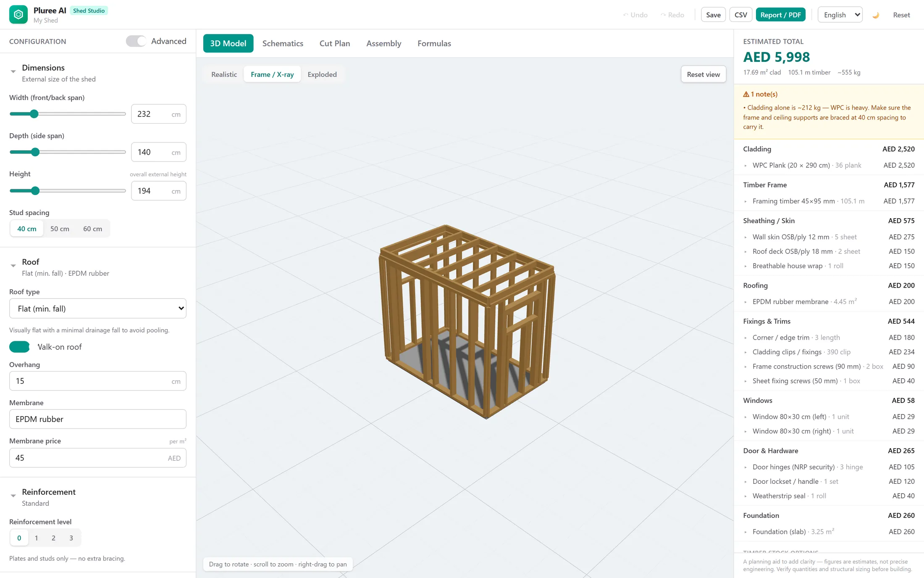This screenshot has height=578, width=924.
Task: Expand the Frame construction screws row
Action: [x=829, y=367]
